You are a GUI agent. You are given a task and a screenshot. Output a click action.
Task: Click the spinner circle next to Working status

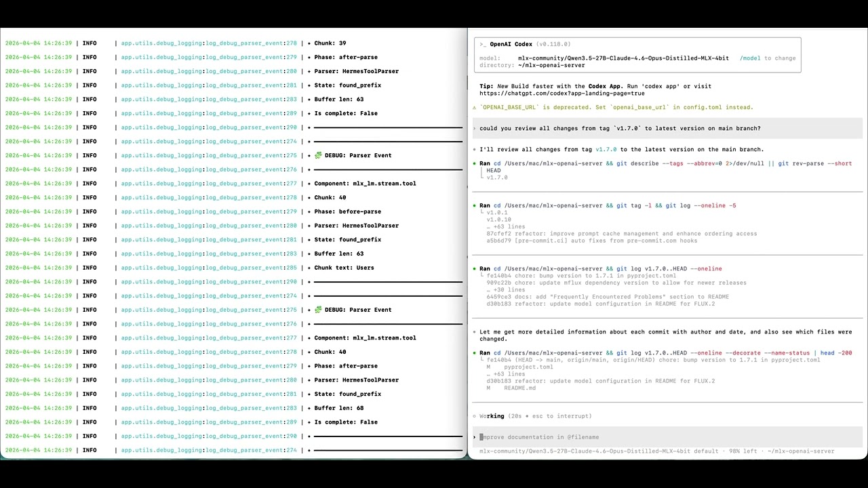pyautogui.click(x=474, y=415)
